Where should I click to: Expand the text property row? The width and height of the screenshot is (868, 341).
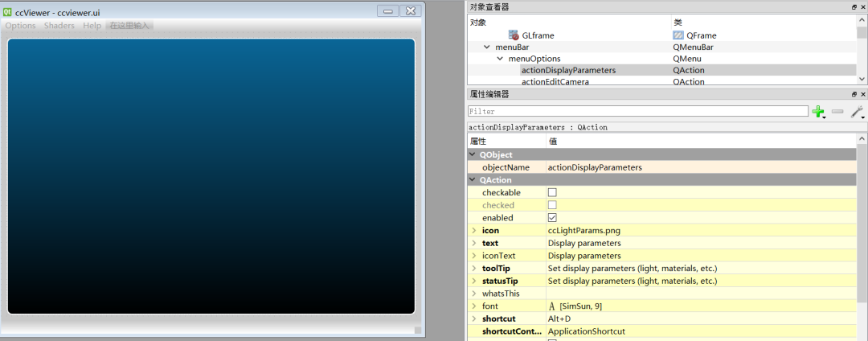[x=474, y=243]
